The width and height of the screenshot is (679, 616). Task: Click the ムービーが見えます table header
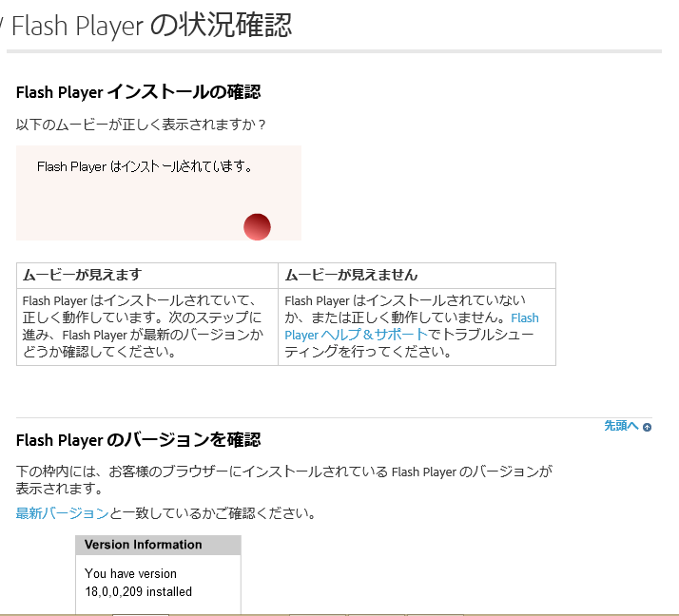point(147,276)
